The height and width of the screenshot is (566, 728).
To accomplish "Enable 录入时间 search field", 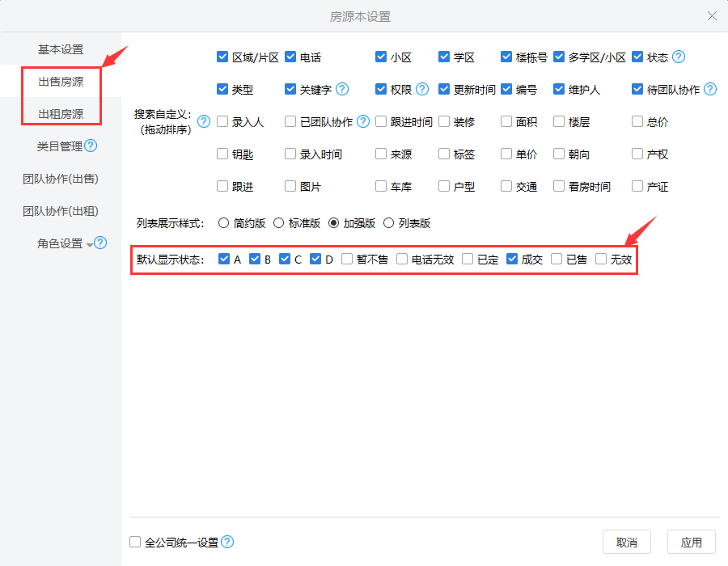I will (290, 154).
